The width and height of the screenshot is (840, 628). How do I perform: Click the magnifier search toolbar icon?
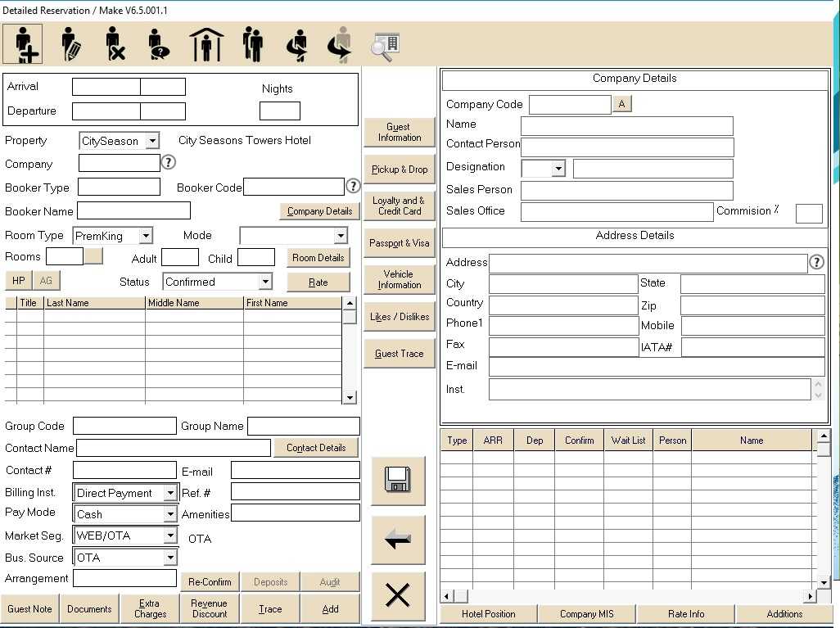coord(384,46)
